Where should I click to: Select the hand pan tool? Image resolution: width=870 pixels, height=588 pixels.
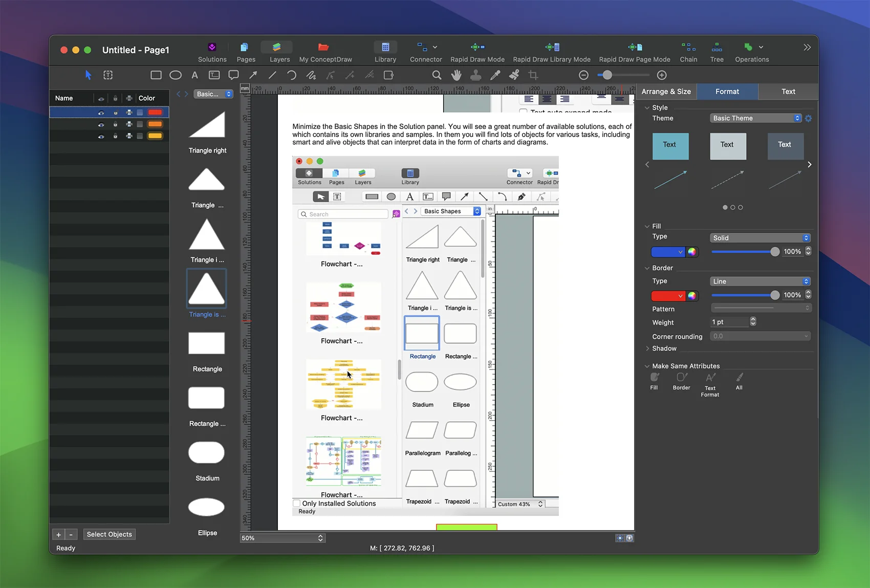coord(456,75)
